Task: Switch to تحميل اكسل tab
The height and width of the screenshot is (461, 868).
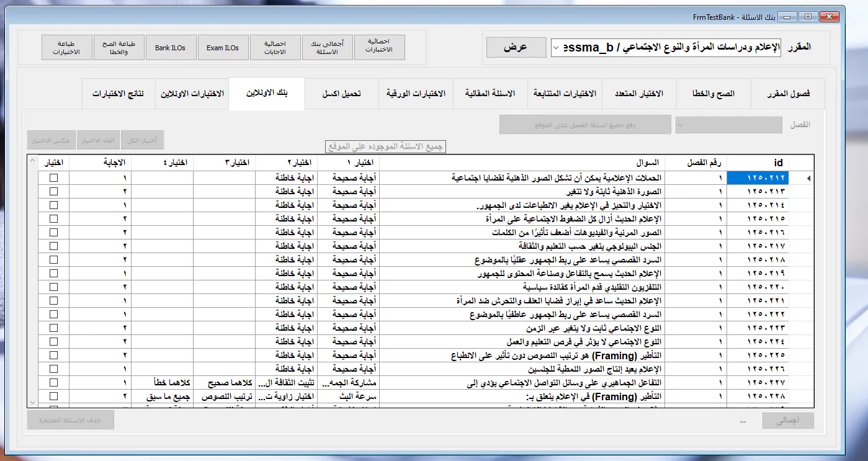Action: (x=342, y=94)
